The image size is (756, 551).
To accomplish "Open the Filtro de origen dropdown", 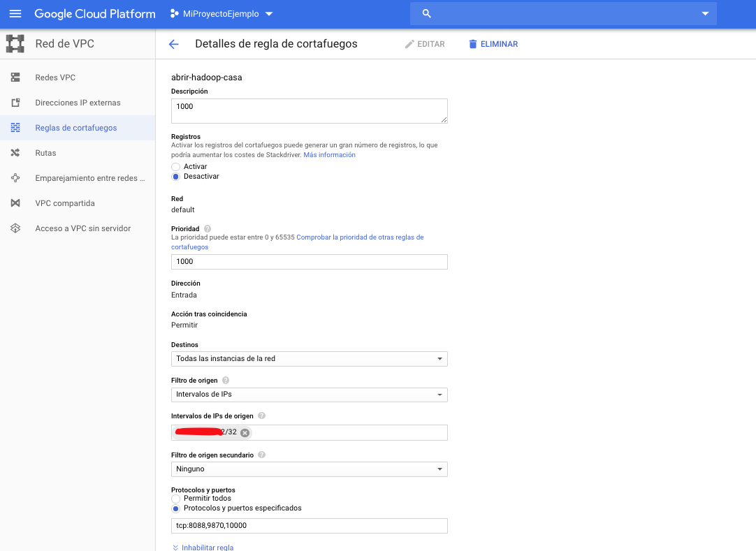I will [x=309, y=395].
